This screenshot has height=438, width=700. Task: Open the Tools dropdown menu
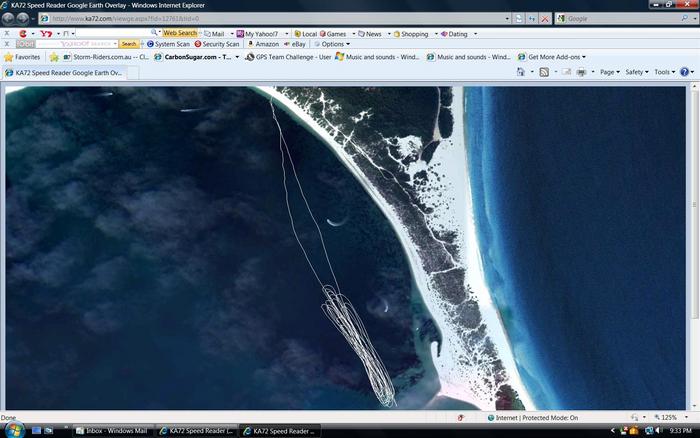point(664,72)
